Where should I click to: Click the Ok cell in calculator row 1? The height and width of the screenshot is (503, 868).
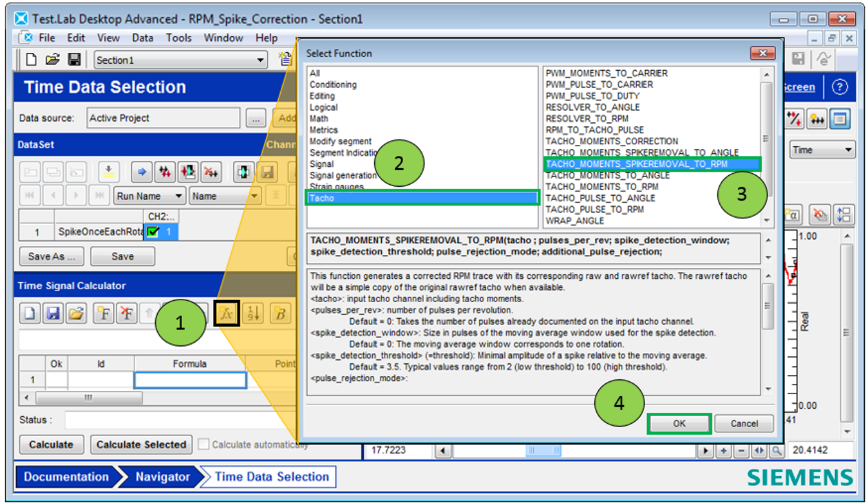click(57, 380)
